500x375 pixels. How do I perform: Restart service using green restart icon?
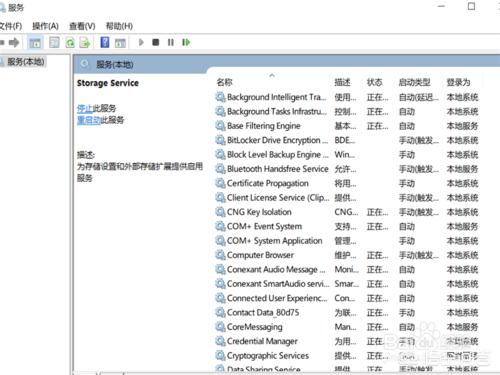(186, 42)
